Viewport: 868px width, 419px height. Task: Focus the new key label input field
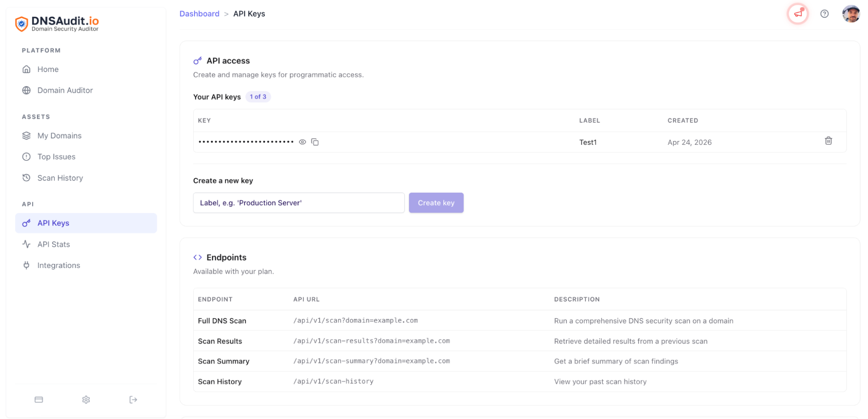pos(299,203)
